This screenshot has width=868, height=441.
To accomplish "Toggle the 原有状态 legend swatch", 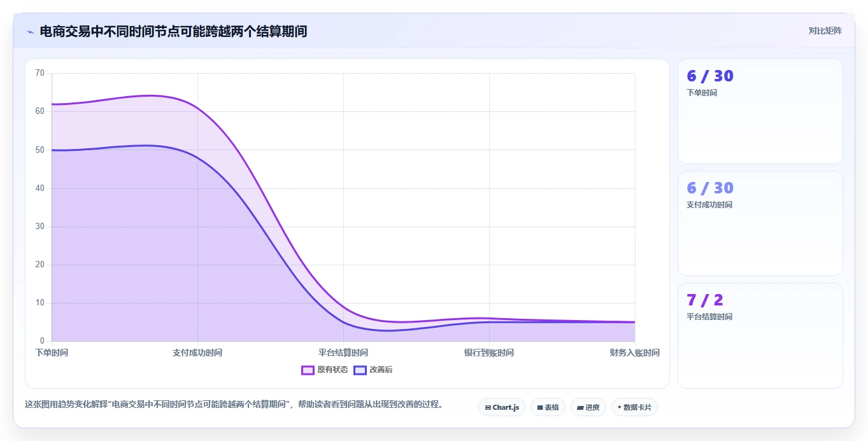I will point(308,370).
